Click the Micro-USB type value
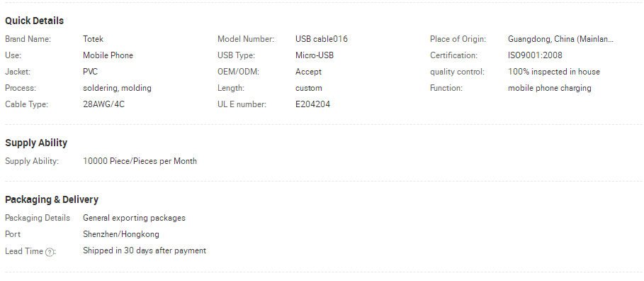Image resolution: width=644 pixels, height=281 pixels. (x=314, y=55)
